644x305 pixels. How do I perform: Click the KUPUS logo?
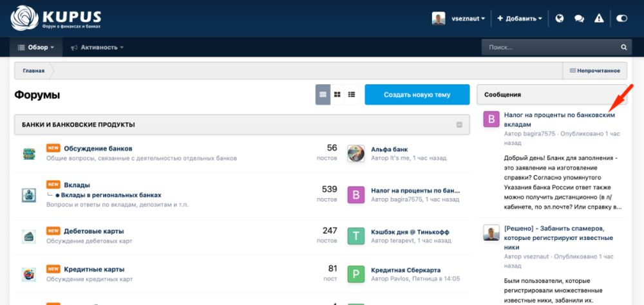click(x=55, y=18)
